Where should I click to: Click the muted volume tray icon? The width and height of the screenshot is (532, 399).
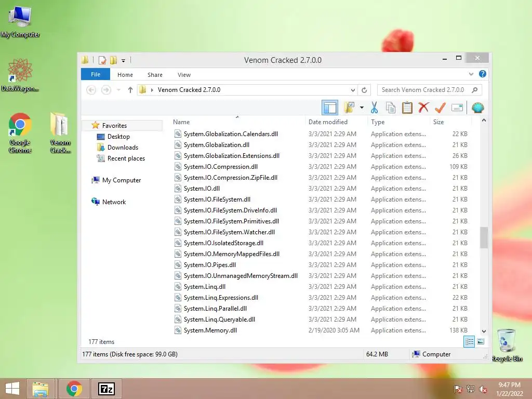point(483,389)
